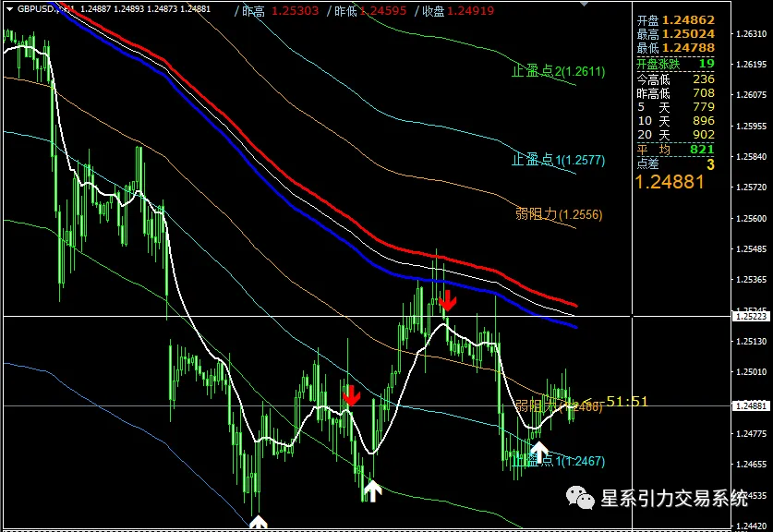Click 1.25840 on the price axis
Viewport: 773px width, 532px height.
tap(752, 156)
